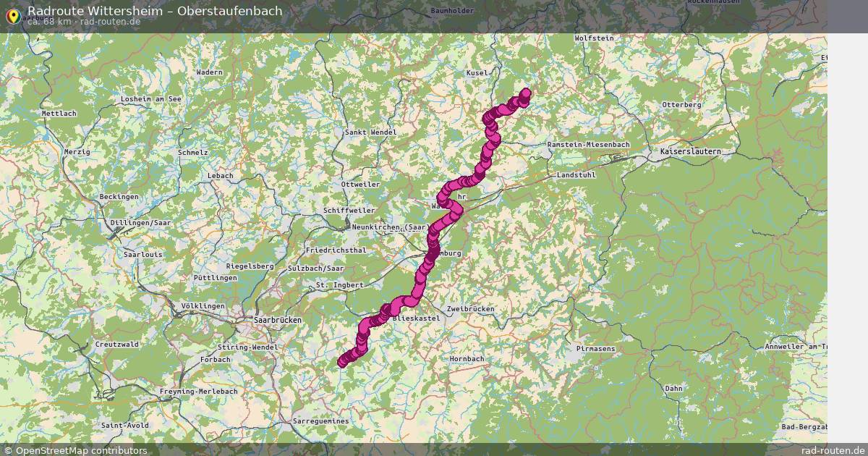Click the Ramstein-Miesenbach label
Screen dimensions: 868x456
589,145
